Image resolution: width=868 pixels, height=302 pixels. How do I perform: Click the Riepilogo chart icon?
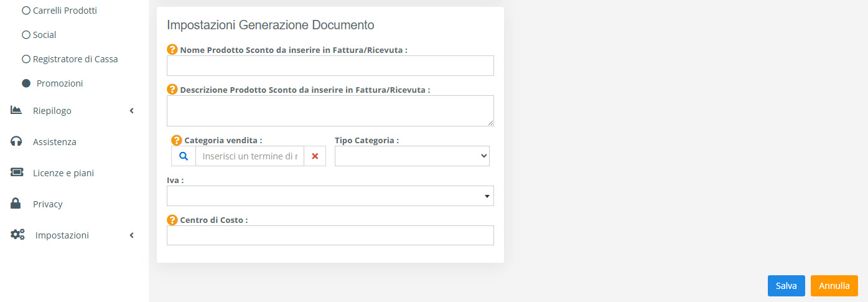(x=16, y=110)
